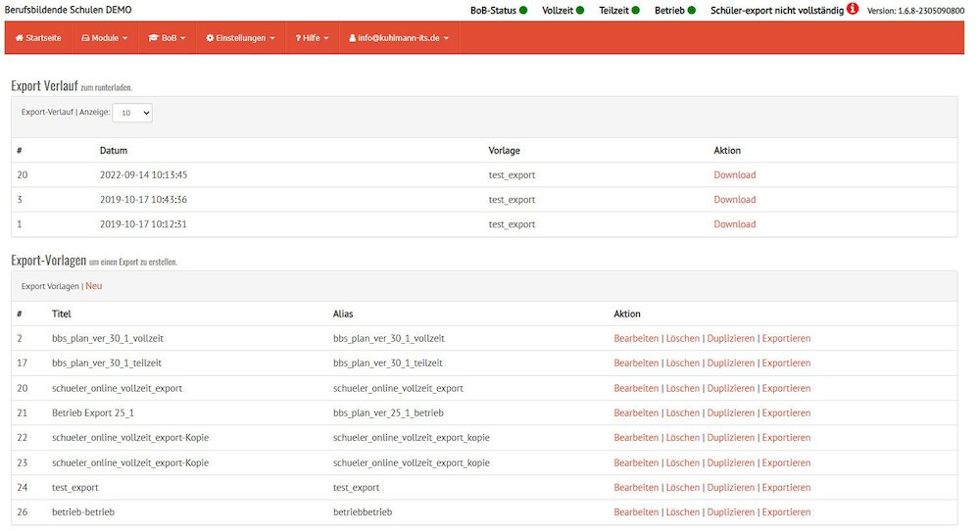This screenshot has height=531, width=980.
Task: Export the betrieb-betrieb template
Action: [786, 512]
